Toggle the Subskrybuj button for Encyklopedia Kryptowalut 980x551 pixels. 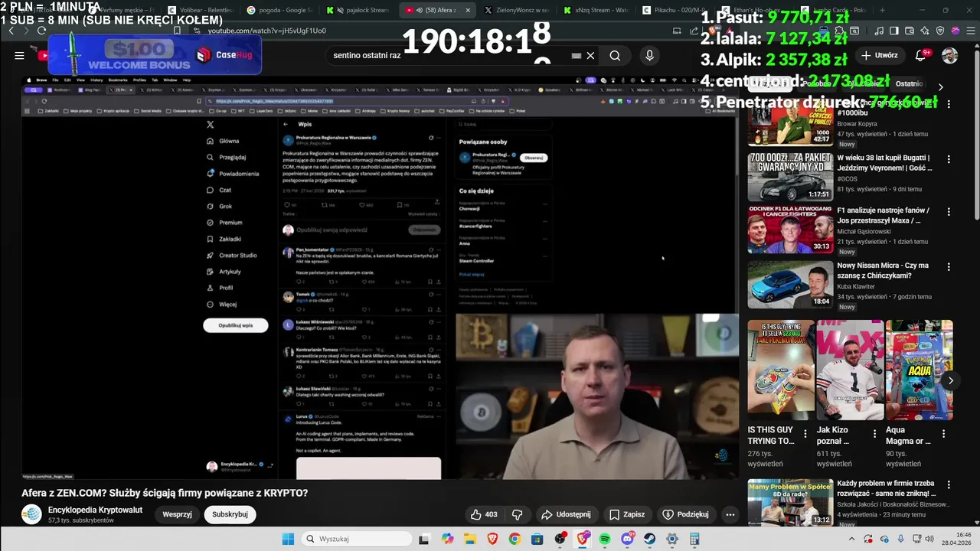point(230,514)
